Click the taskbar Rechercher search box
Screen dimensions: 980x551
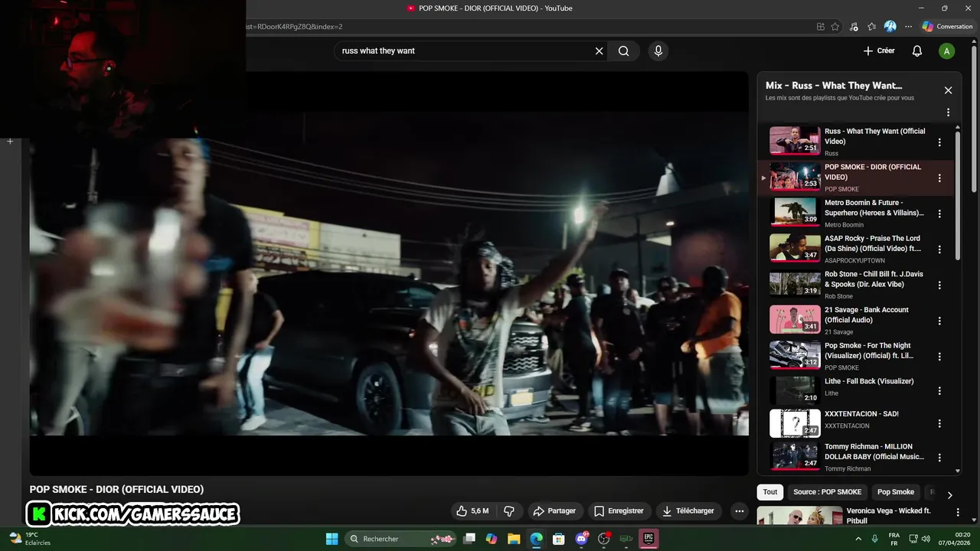(x=401, y=539)
